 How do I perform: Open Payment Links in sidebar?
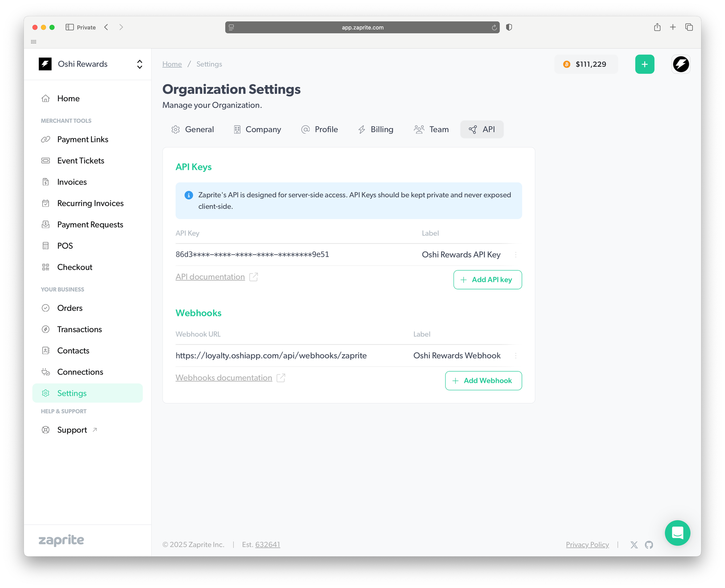[x=87, y=139]
